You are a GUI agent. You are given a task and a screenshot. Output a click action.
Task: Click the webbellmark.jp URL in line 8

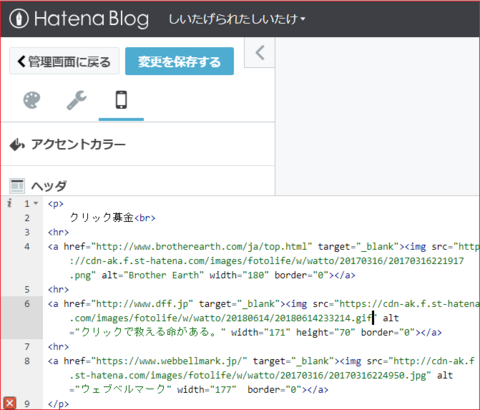(x=169, y=361)
